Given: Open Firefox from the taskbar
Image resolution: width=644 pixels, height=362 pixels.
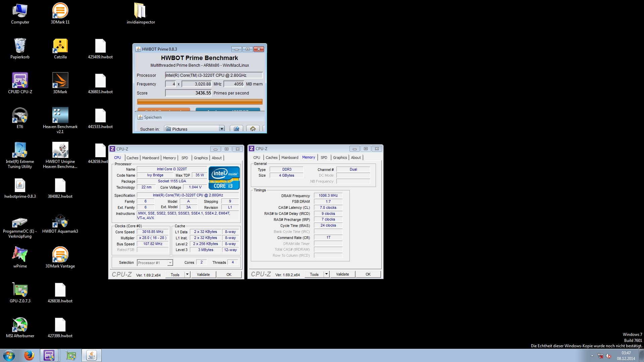Looking at the screenshot, I should click(x=29, y=355).
